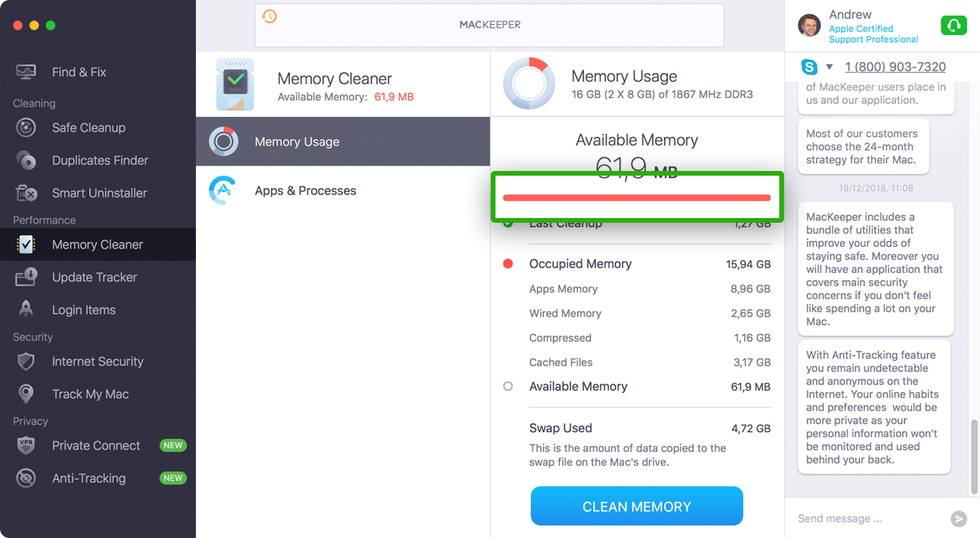Click the Cached Files row
This screenshot has height=538, width=980.
pyautogui.click(x=650, y=362)
